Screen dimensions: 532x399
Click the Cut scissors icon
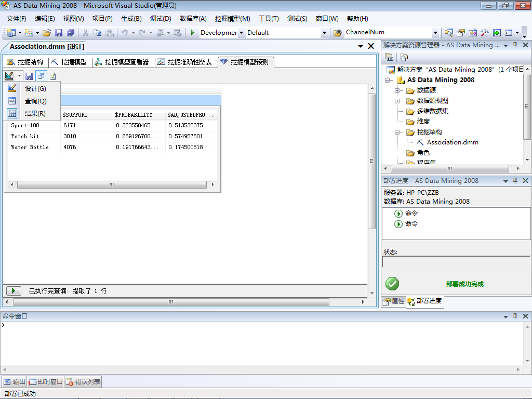(x=86, y=33)
